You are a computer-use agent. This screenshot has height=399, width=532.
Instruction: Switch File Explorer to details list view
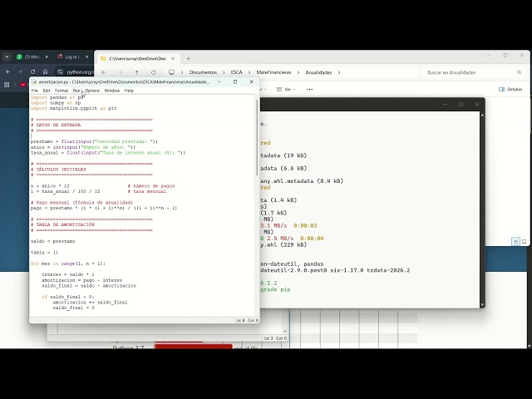pyautogui.click(x=515, y=242)
